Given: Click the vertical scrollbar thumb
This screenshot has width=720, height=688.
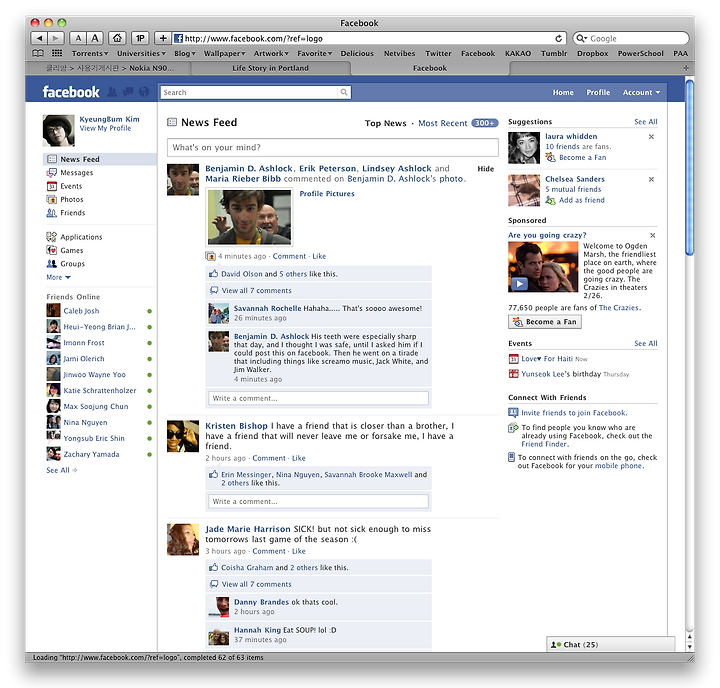Looking at the screenshot, I should click(689, 168).
